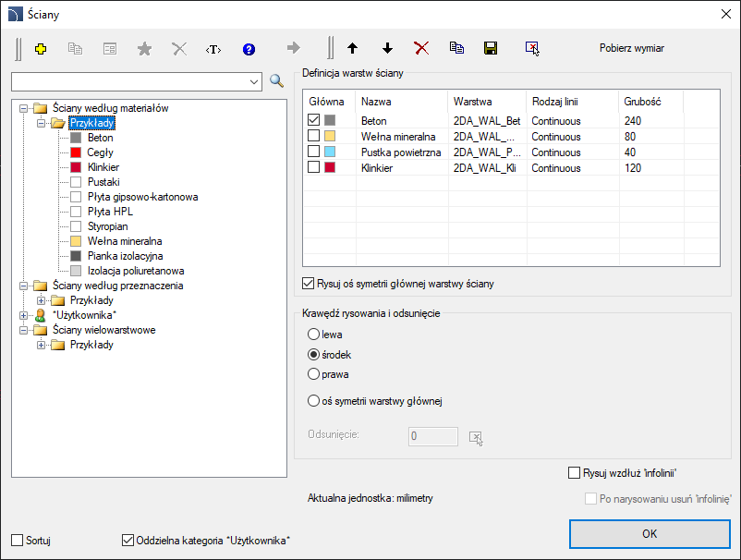Click the star favorites icon
The width and height of the screenshot is (741, 560).
point(144,49)
